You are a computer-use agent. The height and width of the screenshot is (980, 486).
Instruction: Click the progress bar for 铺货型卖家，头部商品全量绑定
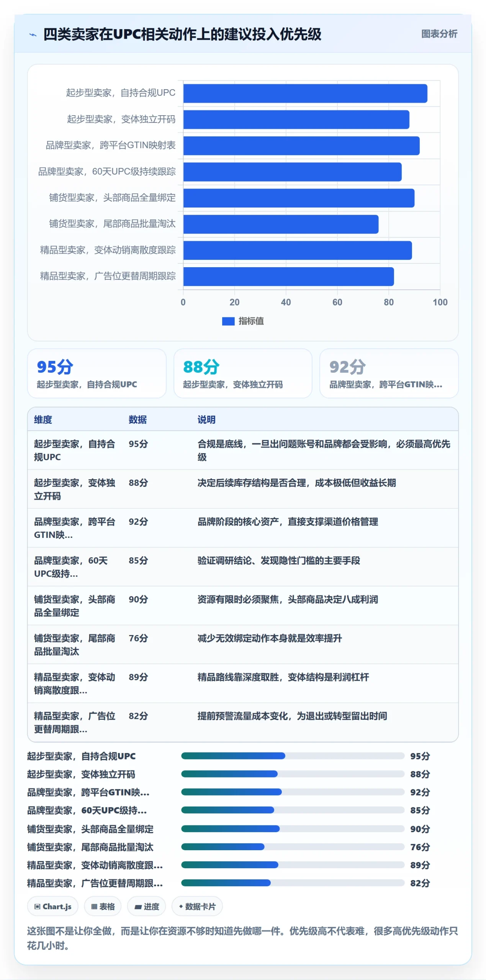(x=293, y=828)
